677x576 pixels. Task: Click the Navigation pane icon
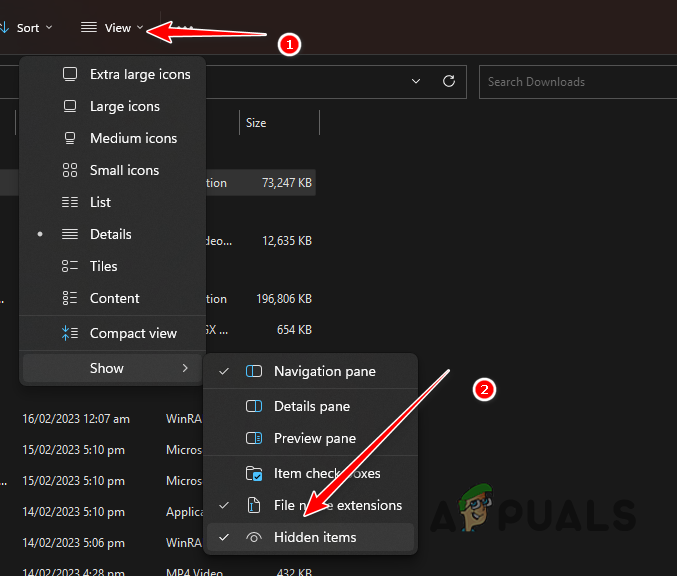[254, 371]
